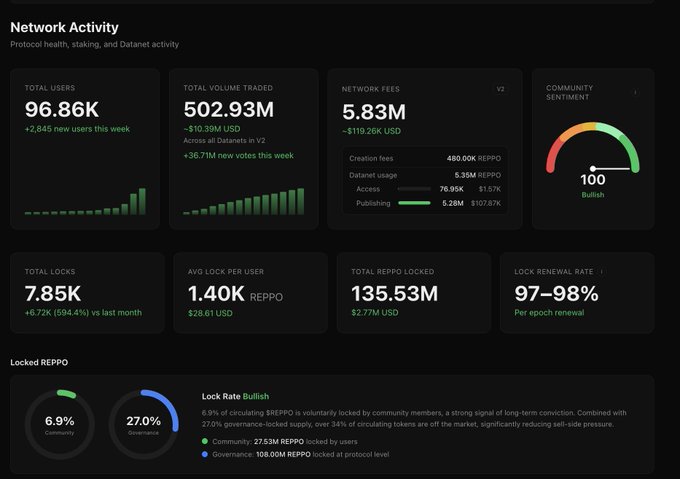The width and height of the screenshot is (680, 479).
Task: Click the '$107.87K' publishing USD value
Action: pyautogui.click(x=486, y=203)
